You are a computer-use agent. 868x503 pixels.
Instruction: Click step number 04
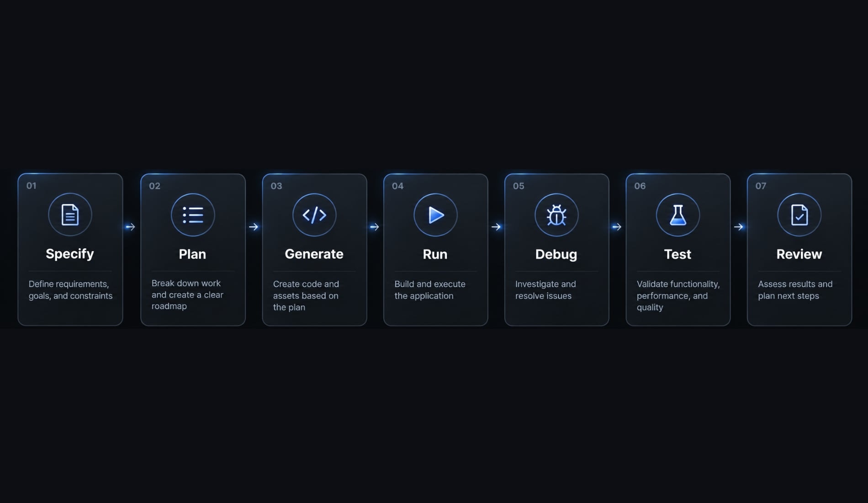point(397,186)
